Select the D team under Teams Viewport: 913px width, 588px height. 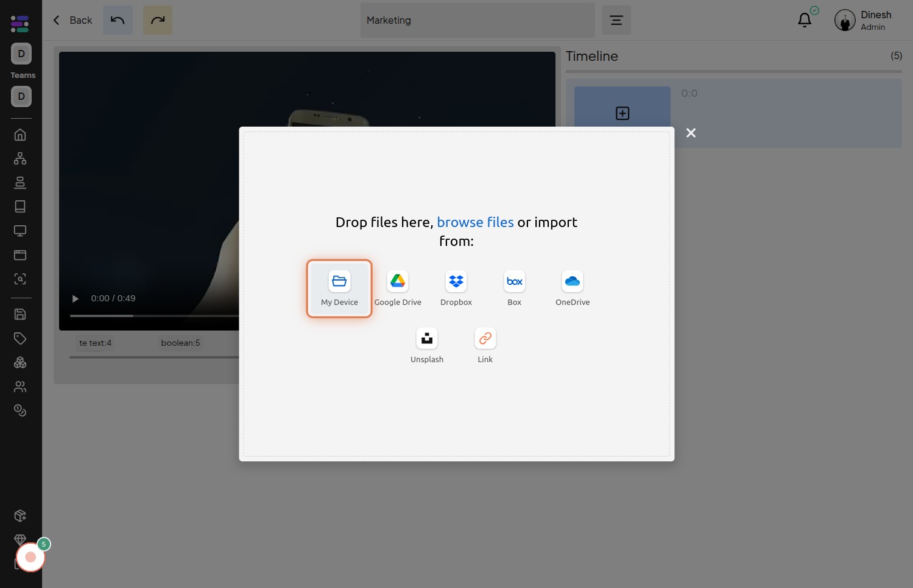[x=21, y=96]
